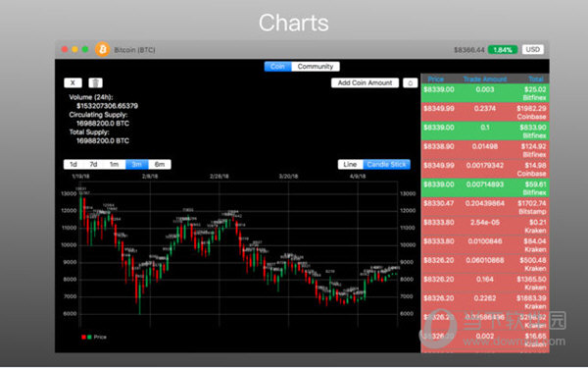Image resolution: width=588 pixels, height=368 pixels.
Task: Click the 2/8/18 date label on chart
Action: coord(150,176)
